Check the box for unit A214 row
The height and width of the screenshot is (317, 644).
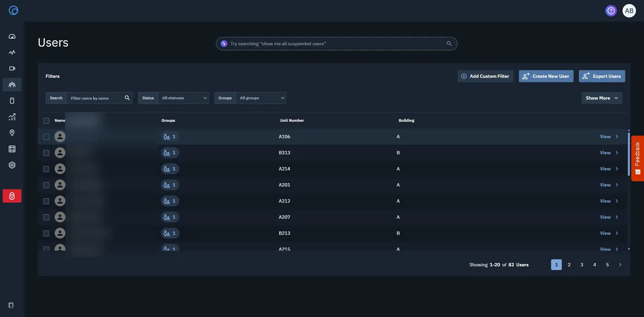pos(46,169)
